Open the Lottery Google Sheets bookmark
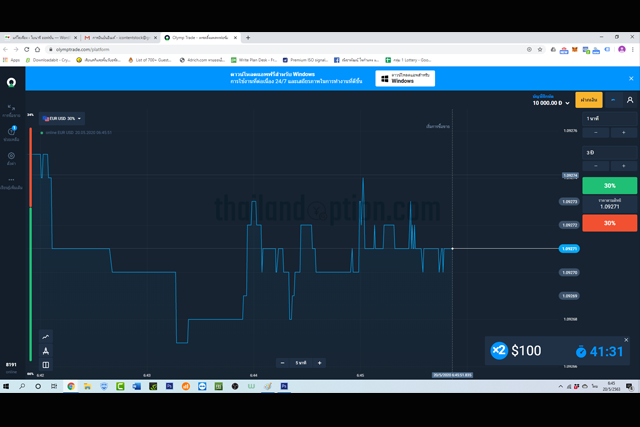640x427 pixels. 408,60
